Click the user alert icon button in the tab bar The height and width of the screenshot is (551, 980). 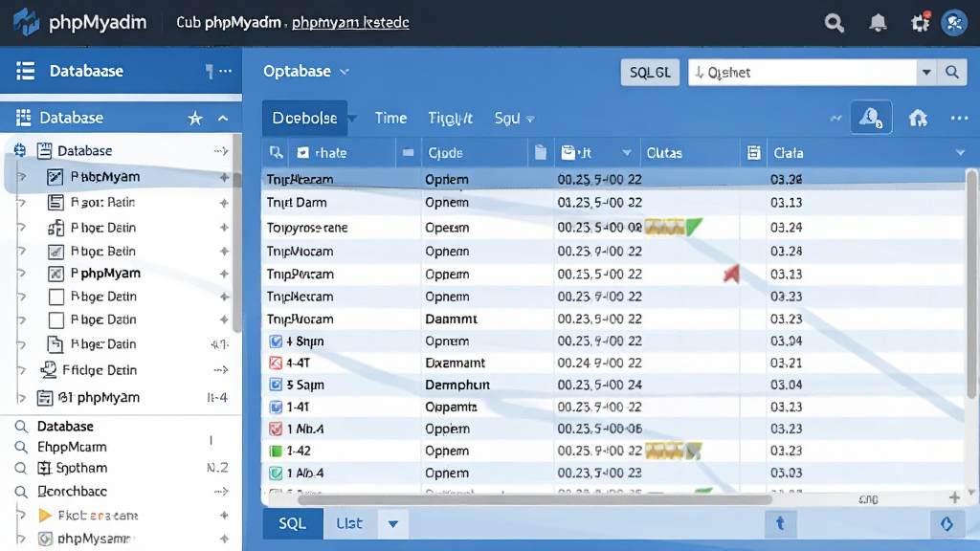pyautogui.click(x=871, y=118)
